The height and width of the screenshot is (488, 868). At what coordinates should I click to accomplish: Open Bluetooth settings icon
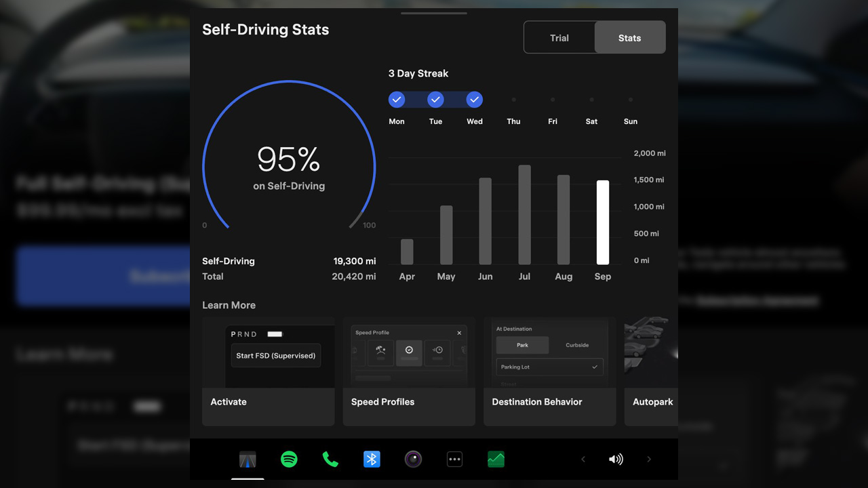(372, 460)
